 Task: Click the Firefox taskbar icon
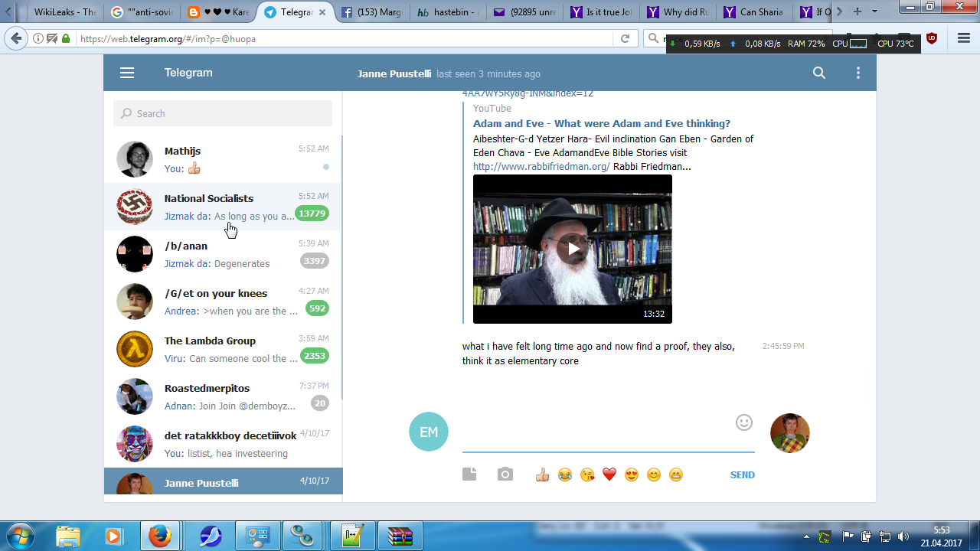coord(160,536)
